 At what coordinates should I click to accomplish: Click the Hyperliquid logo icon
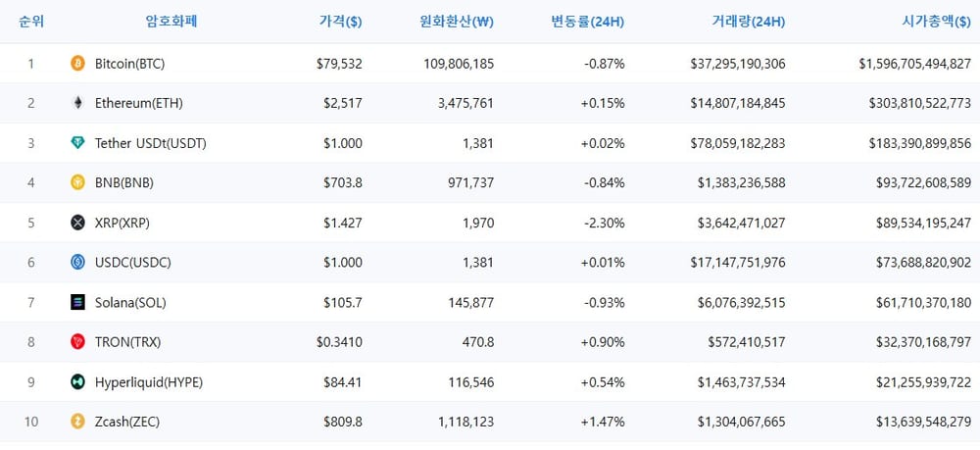click(77, 382)
